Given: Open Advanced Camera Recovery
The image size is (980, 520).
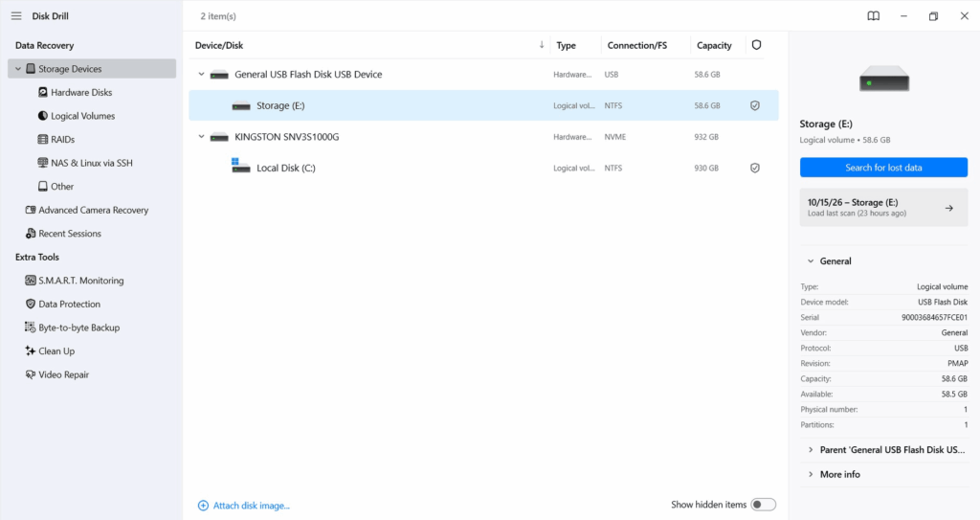Looking at the screenshot, I should point(93,211).
